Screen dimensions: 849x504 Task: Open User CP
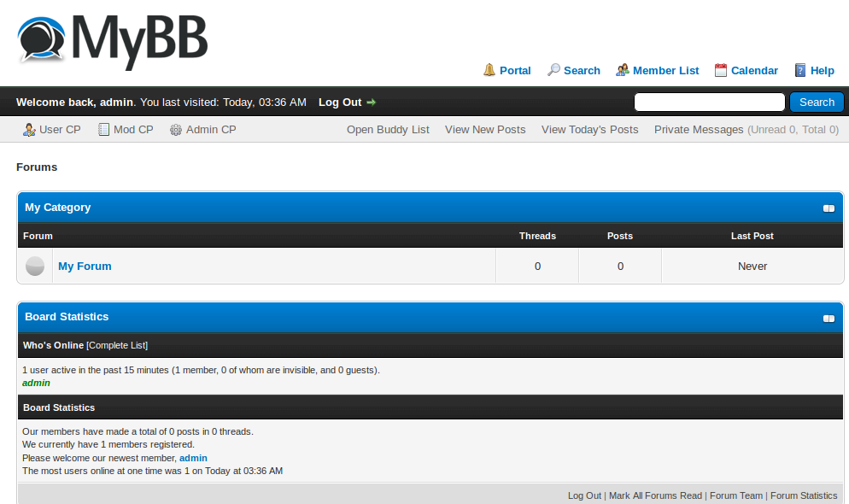tap(60, 129)
